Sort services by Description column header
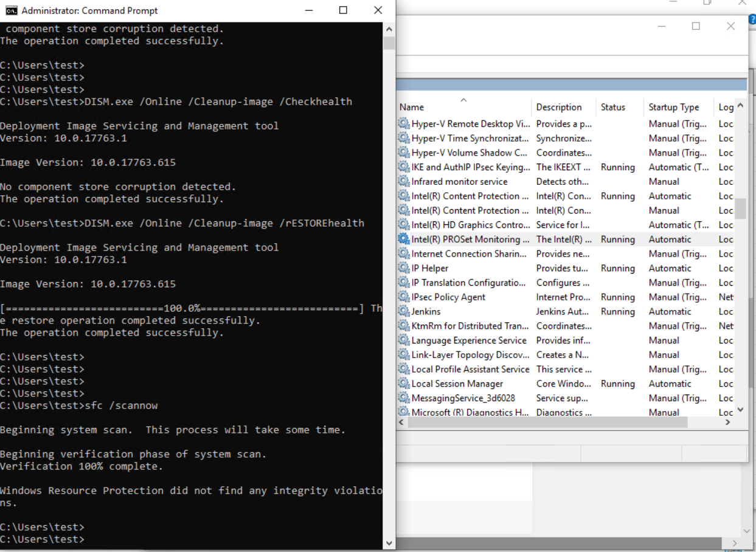 tap(564, 107)
